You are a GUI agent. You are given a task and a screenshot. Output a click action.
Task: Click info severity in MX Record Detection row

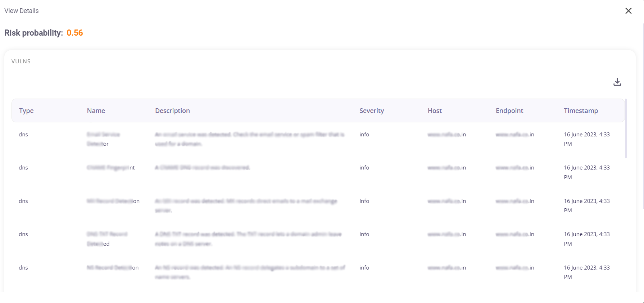tap(364, 201)
